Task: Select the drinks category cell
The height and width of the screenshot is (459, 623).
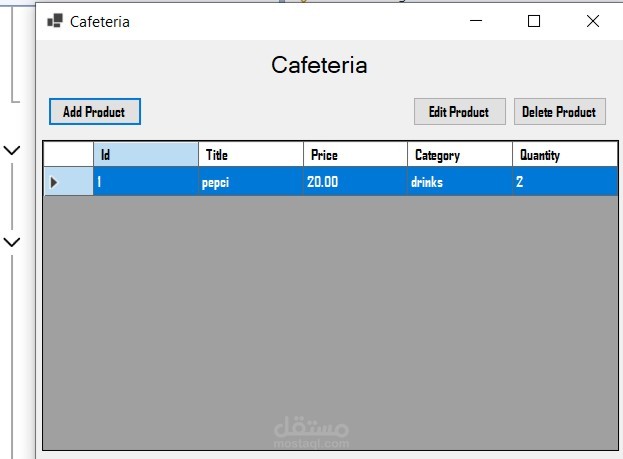Action: [x=460, y=181]
